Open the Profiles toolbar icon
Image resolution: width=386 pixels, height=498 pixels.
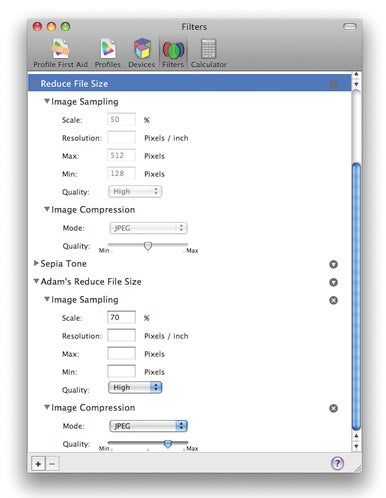click(x=108, y=53)
